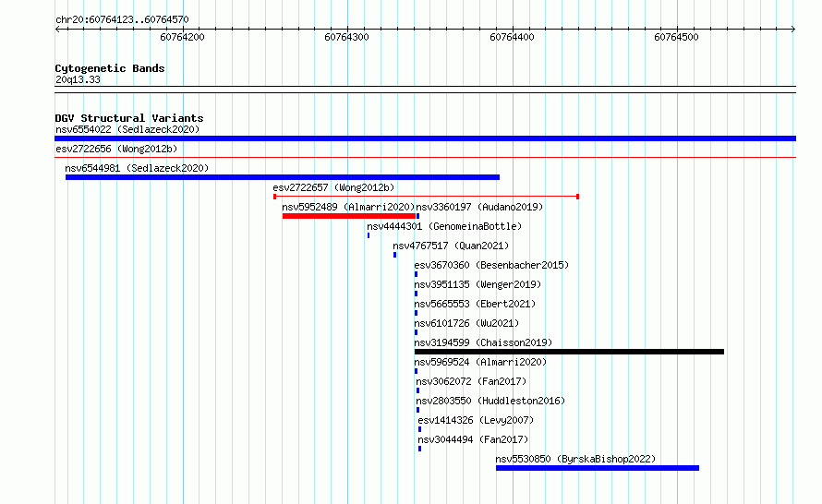Click nsv3951135 (Wenger2019) label
The width and height of the screenshot is (822, 504).
tap(477, 284)
